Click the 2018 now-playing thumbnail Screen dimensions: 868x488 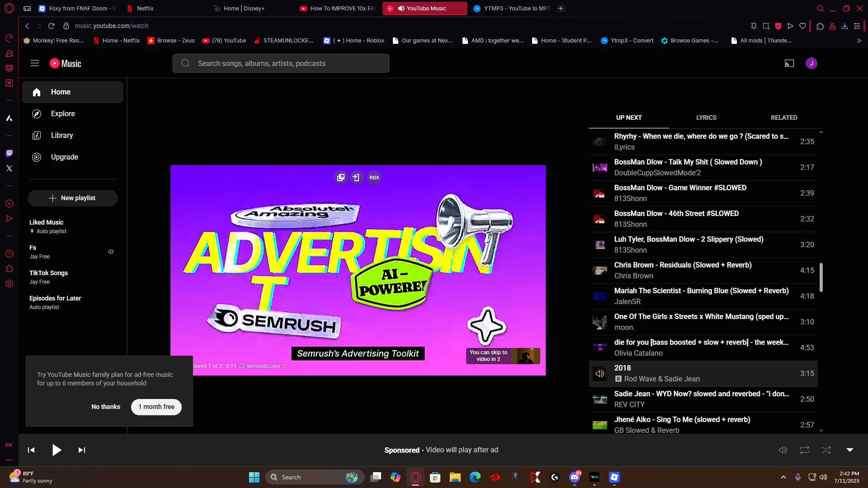click(600, 374)
